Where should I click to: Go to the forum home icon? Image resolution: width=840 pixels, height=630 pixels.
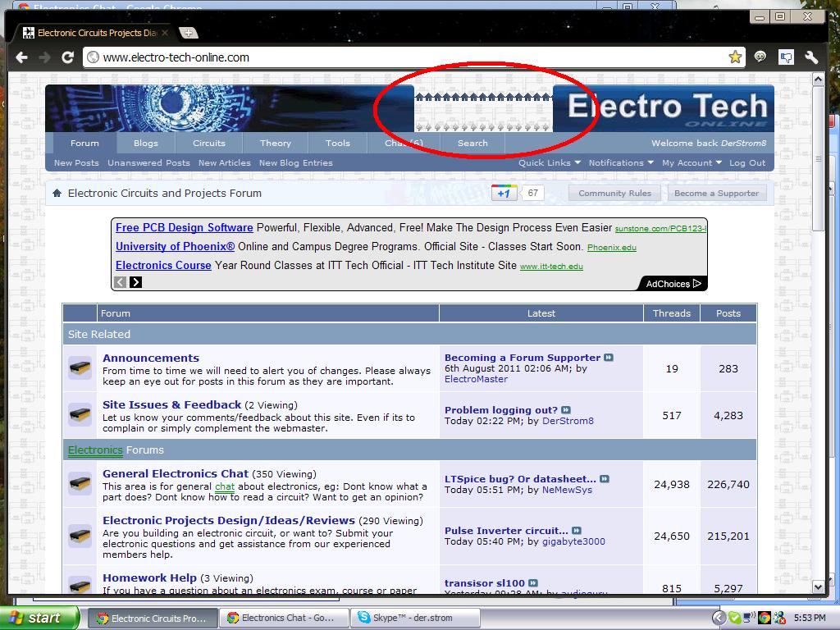[x=57, y=193]
